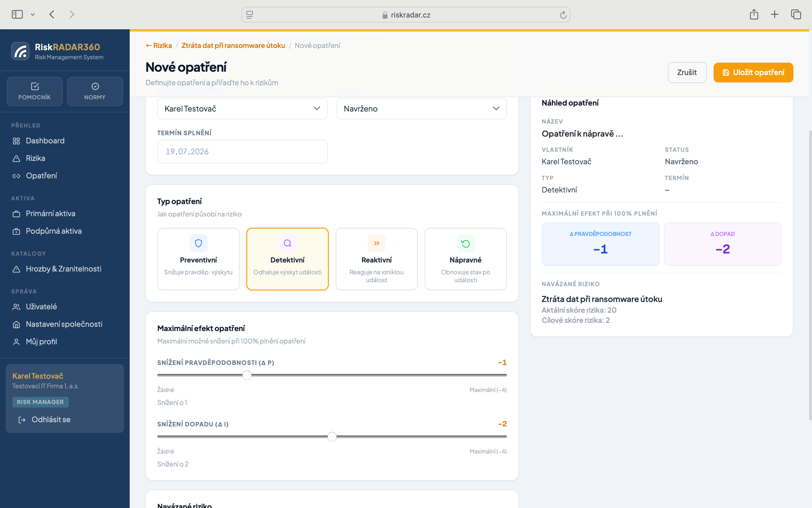
Task: Click the Reaktivní double-chevron icon
Action: click(376, 243)
